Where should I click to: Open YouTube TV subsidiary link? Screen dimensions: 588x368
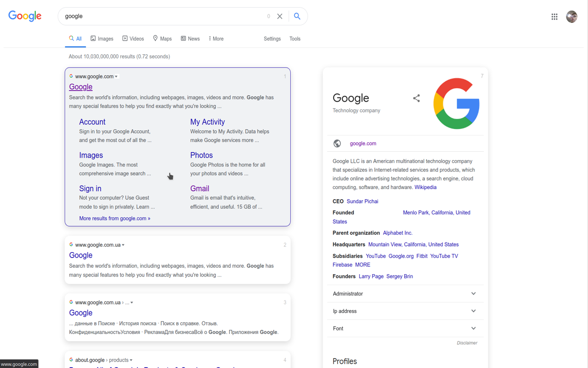click(x=444, y=256)
